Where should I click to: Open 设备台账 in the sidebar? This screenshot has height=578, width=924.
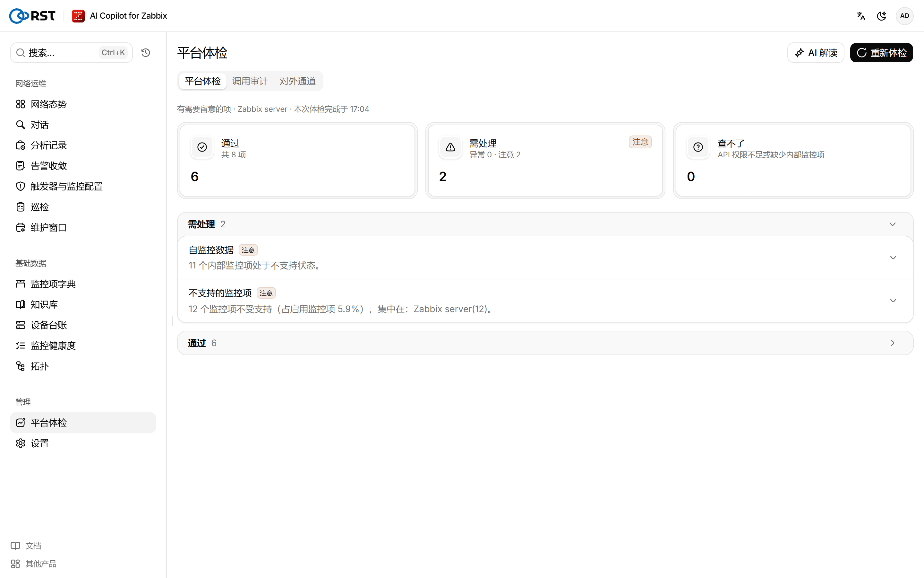[83, 325]
